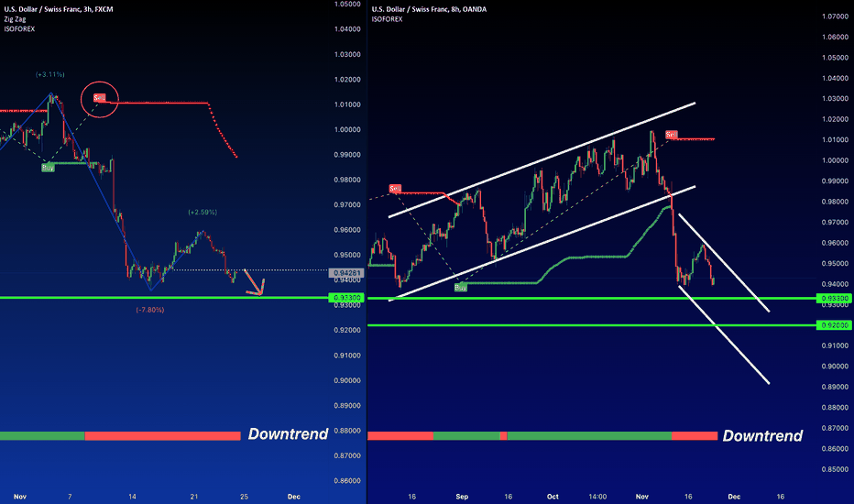Click the Nov label on 8h time axis
This screenshot has height=504, width=854.
pos(642,497)
